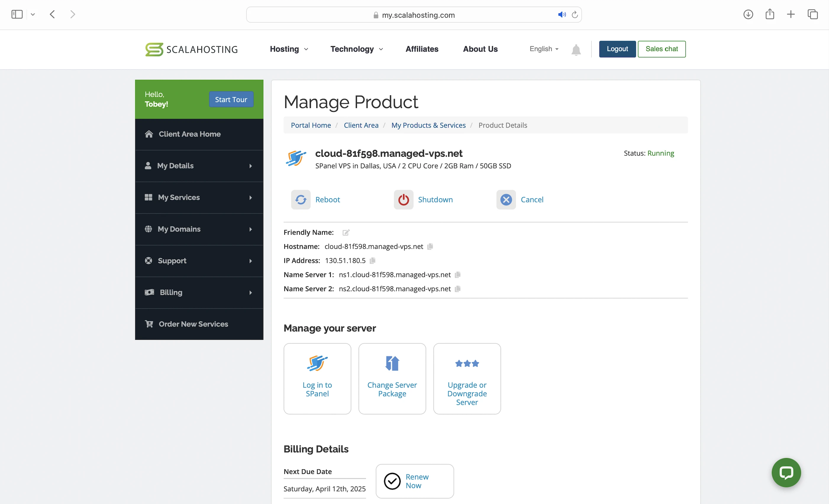Click the Reboot server icon
The width and height of the screenshot is (829, 504).
(x=300, y=200)
